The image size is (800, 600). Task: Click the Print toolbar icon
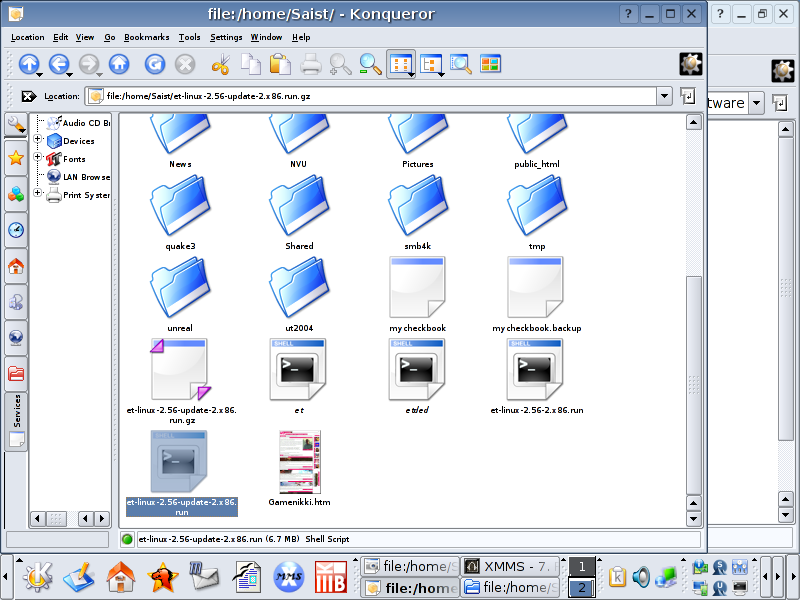(x=311, y=64)
